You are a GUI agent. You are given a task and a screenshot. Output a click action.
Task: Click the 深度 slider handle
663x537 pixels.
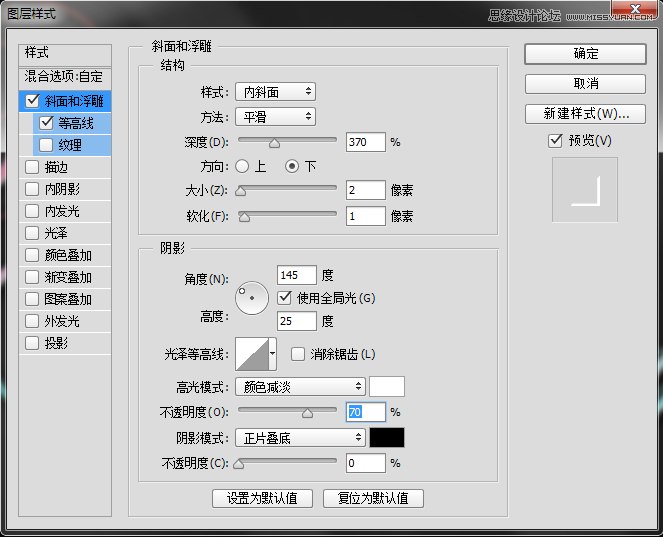tap(274, 143)
